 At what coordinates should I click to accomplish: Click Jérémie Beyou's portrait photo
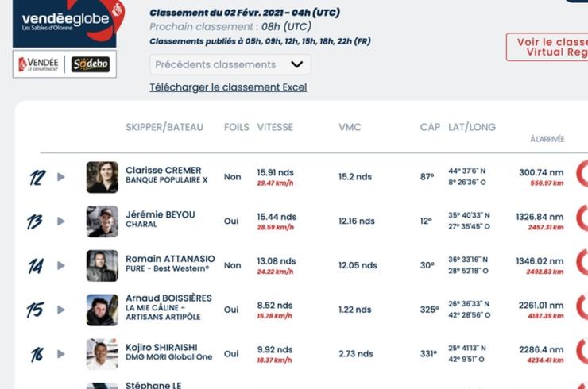[102, 221]
